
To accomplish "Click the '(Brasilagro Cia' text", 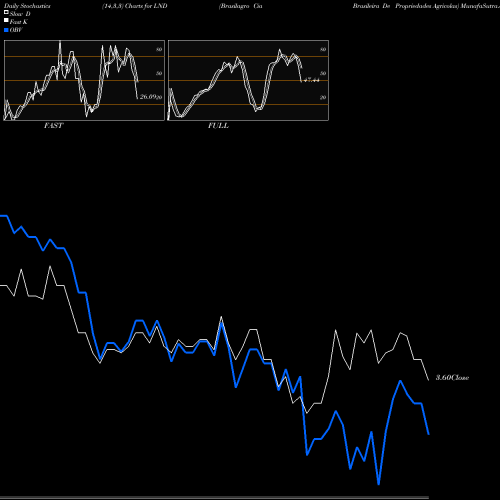I will (241, 6).
